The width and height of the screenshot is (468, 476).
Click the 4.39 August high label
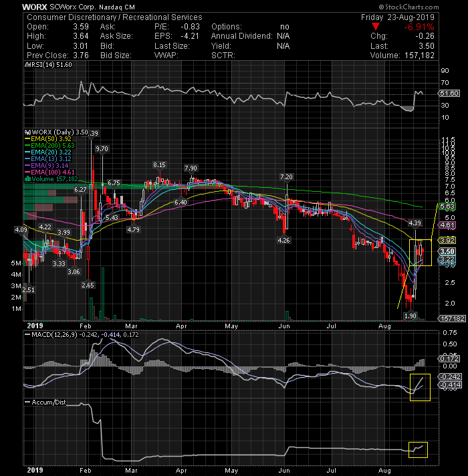(x=415, y=223)
